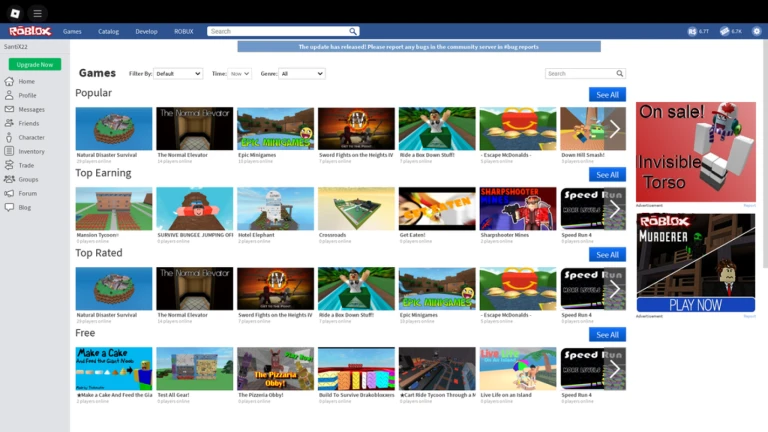The height and width of the screenshot is (432, 768).
Task: Open the Character avatar icon
Action: 10,137
